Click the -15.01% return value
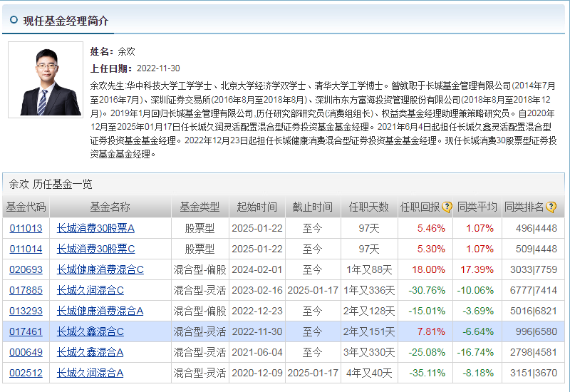Screen dimensions: 570x392 click(x=427, y=311)
